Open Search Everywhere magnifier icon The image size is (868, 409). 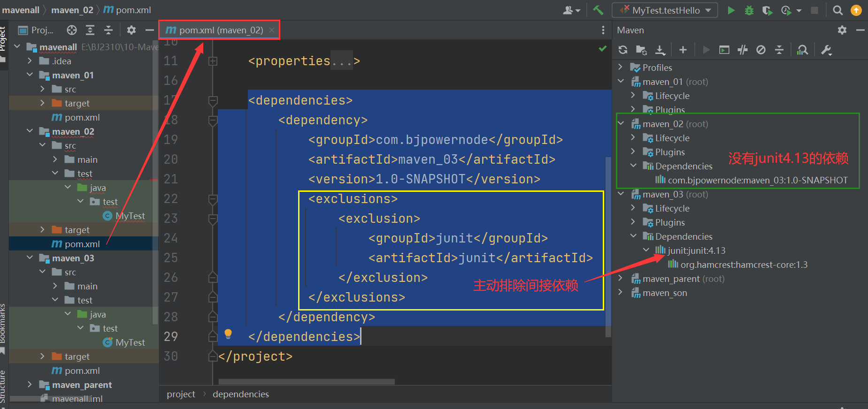tap(837, 10)
